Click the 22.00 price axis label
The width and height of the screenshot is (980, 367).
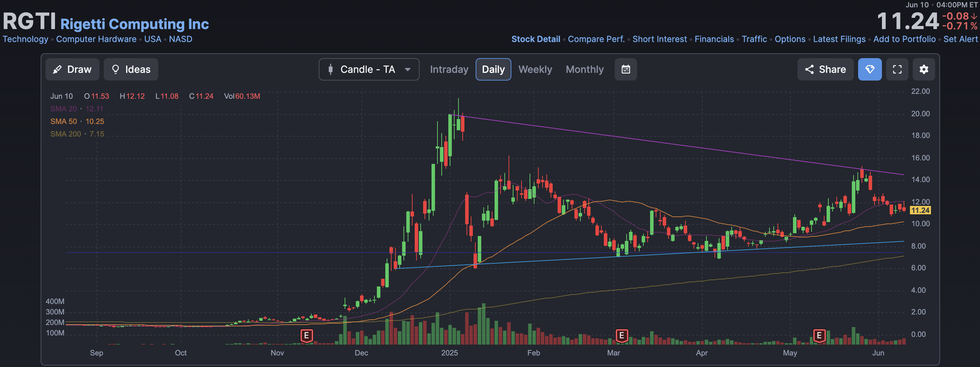point(920,91)
